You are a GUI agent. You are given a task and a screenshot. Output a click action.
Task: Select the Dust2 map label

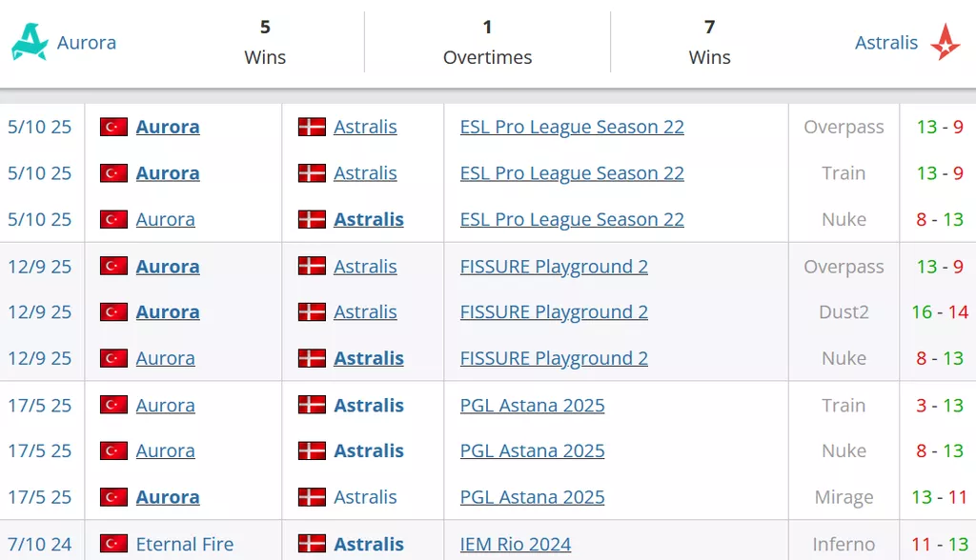pos(844,312)
